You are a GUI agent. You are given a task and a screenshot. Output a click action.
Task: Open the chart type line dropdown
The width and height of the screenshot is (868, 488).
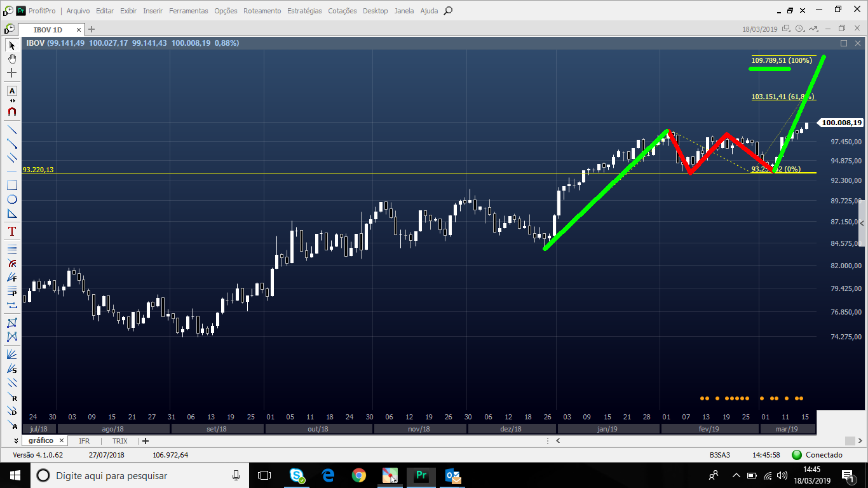pyautogui.click(x=815, y=29)
